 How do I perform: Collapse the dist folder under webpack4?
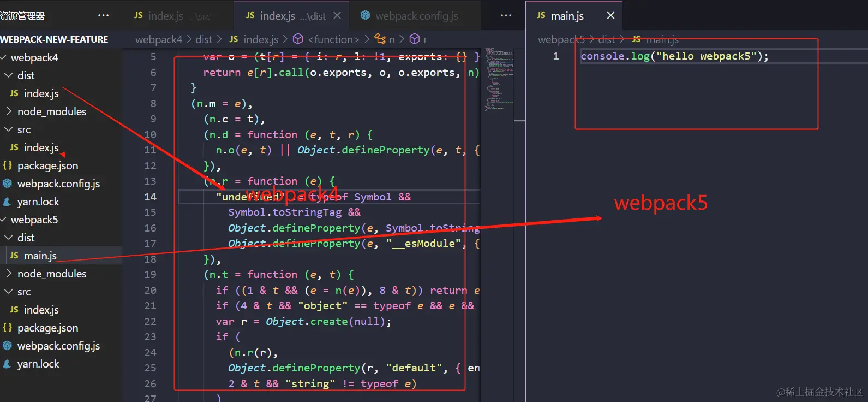(9, 75)
